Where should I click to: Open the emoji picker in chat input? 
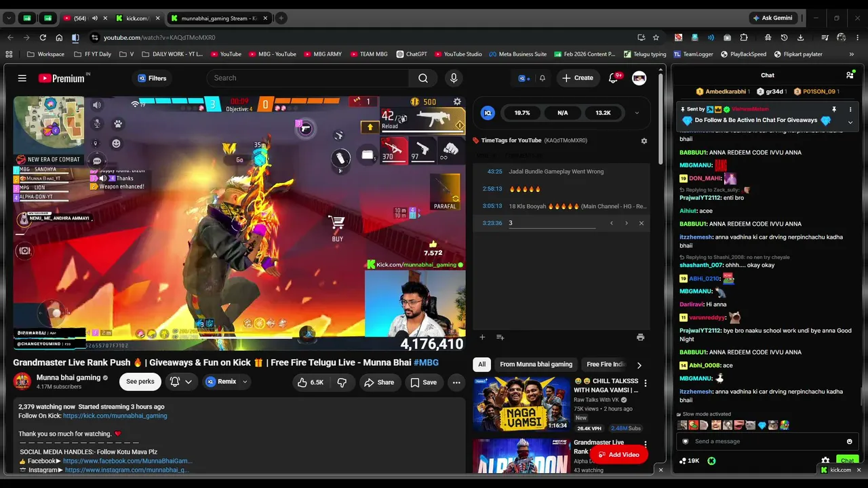click(849, 441)
